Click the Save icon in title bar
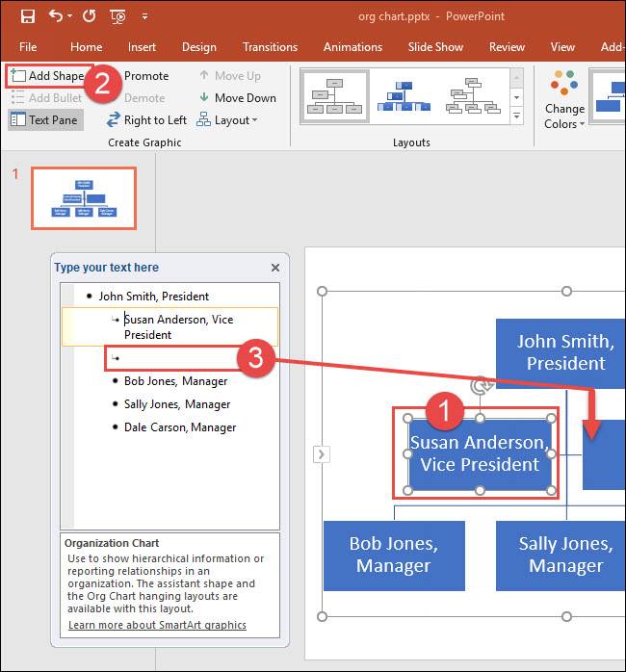626x672 pixels. coord(28,15)
